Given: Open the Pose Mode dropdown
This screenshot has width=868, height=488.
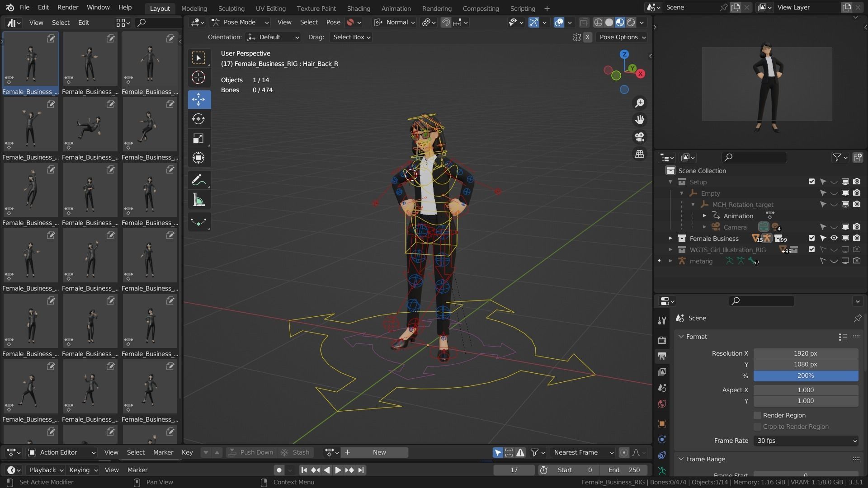Looking at the screenshot, I should tap(240, 22).
